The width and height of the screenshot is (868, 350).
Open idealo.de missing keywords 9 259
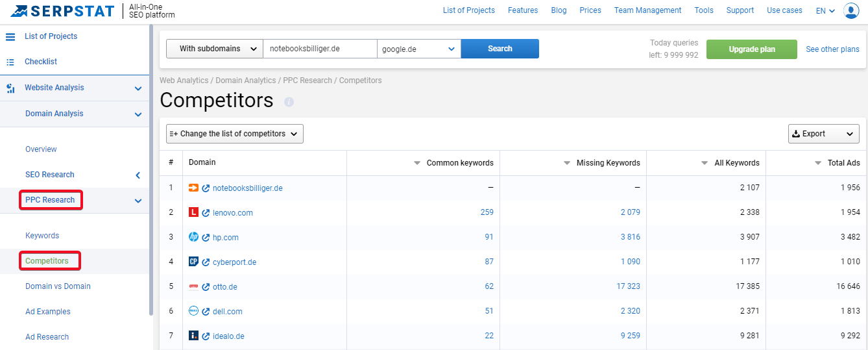[630, 336]
